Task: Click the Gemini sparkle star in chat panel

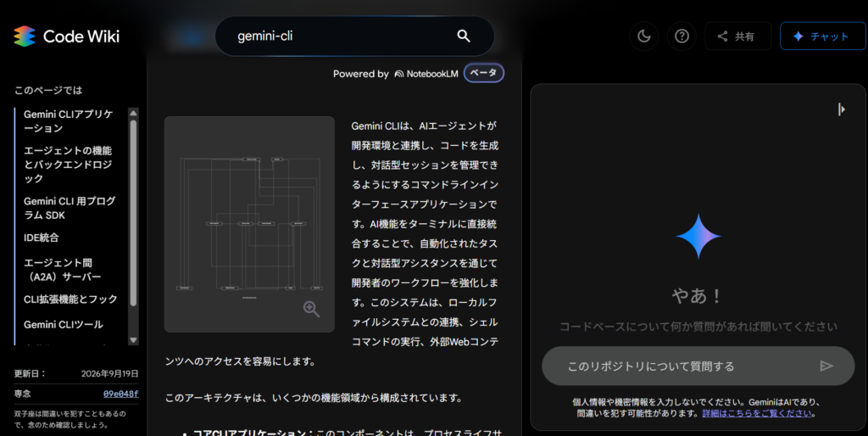Action: (x=698, y=237)
